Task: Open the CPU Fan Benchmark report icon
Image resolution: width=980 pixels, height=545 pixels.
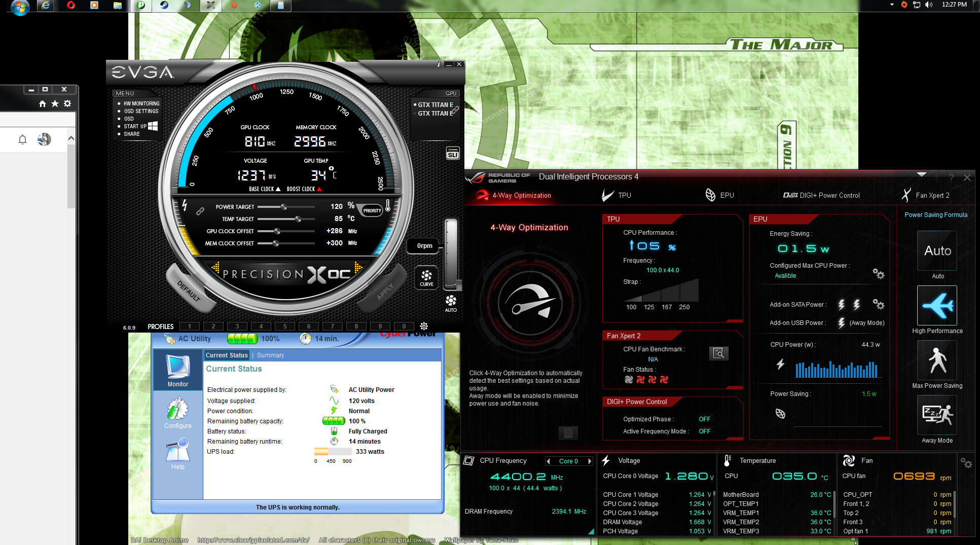Action: [x=718, y=353]
